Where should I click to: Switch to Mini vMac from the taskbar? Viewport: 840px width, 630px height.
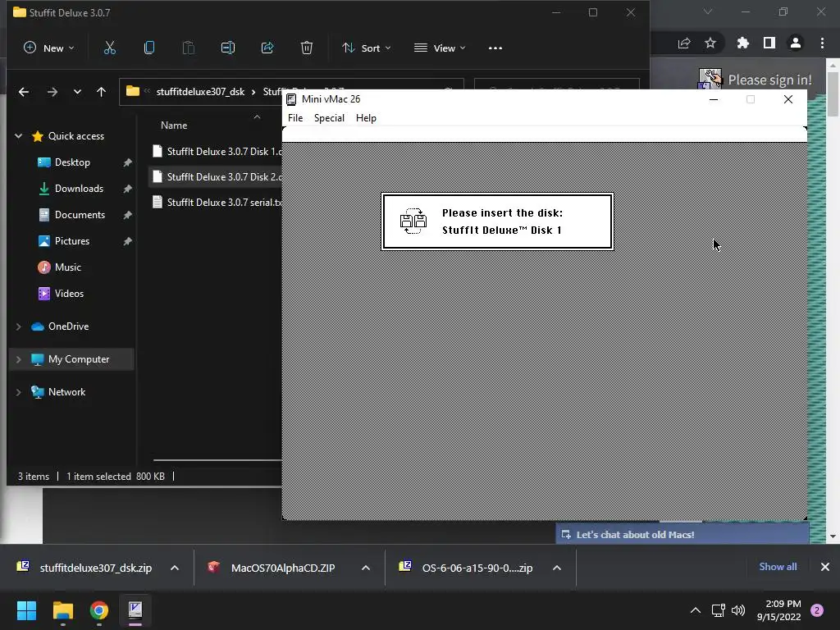[135, 610]
